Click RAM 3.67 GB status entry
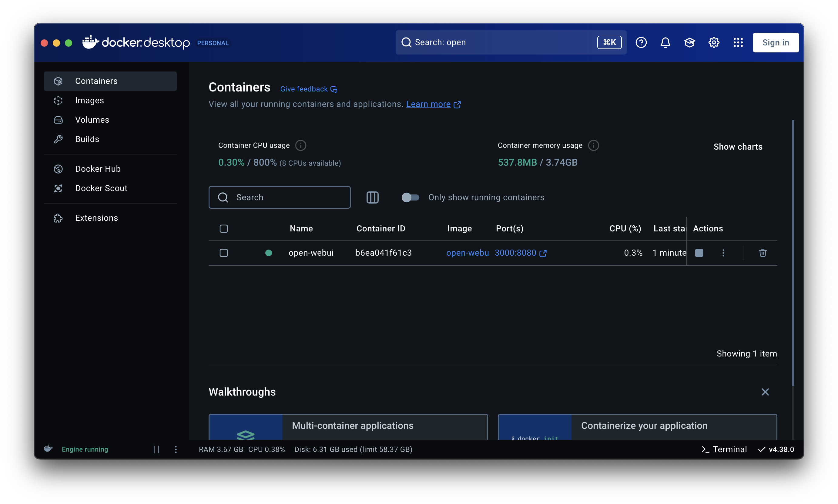 coord(221,449)
